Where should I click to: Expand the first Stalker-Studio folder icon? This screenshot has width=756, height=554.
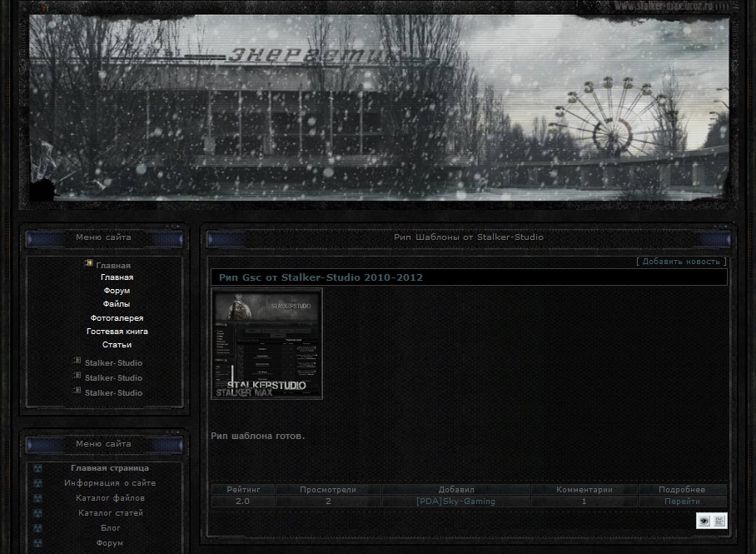pyautogui.click(x=77, y=361)
